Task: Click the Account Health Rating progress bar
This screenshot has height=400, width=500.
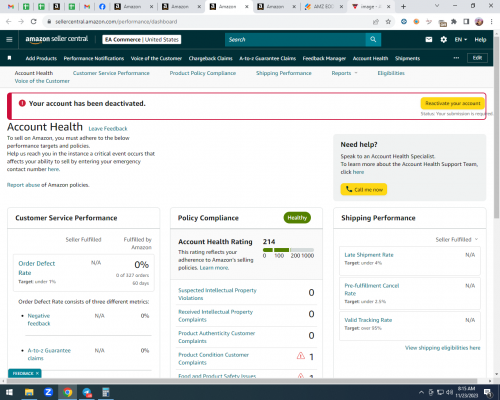Action: coord(288,250)
